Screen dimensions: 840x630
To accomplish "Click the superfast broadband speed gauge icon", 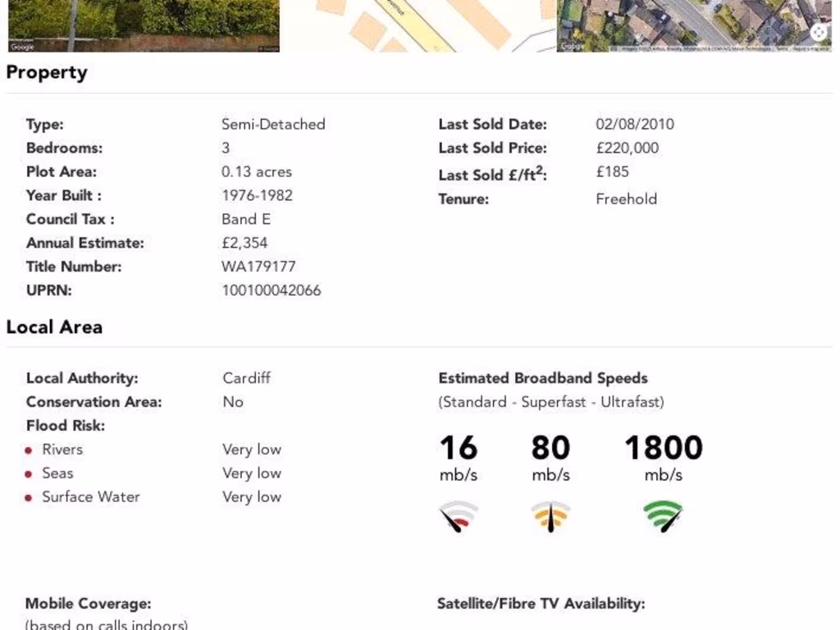I will coord(550,516).
